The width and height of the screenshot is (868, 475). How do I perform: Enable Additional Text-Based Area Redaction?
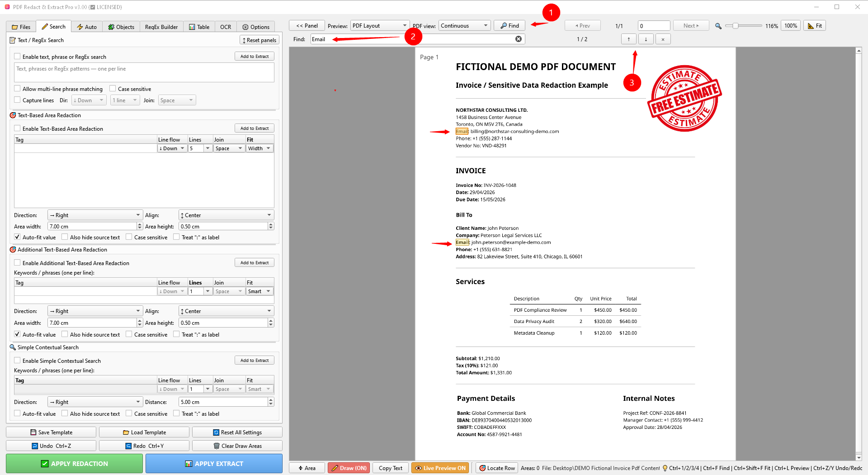pyautogui.click(x=17, y=263)
